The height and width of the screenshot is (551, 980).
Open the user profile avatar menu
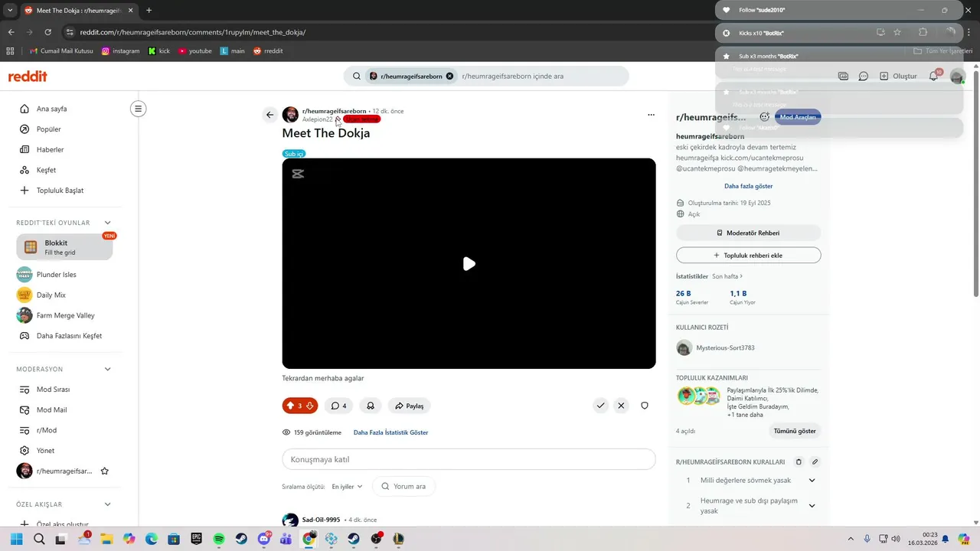957,77
